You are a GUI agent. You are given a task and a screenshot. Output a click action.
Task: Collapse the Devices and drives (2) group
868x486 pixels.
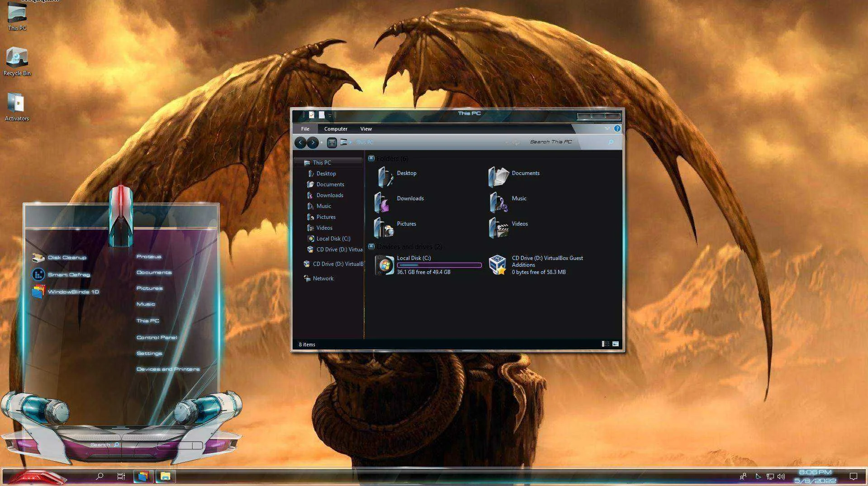tap(371, 246)
